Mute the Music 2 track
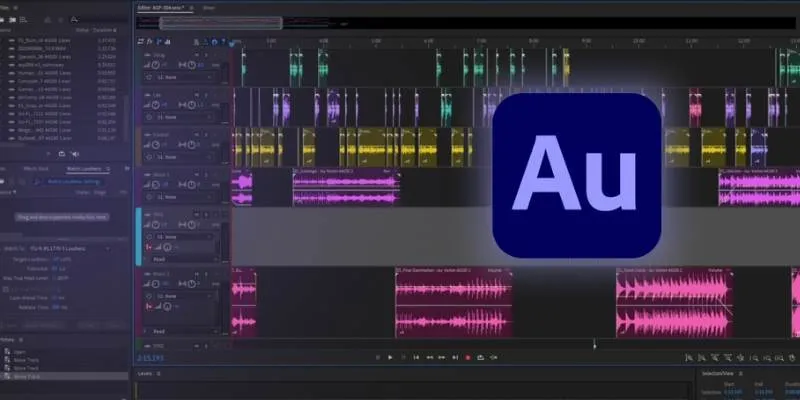 (196, 274)
